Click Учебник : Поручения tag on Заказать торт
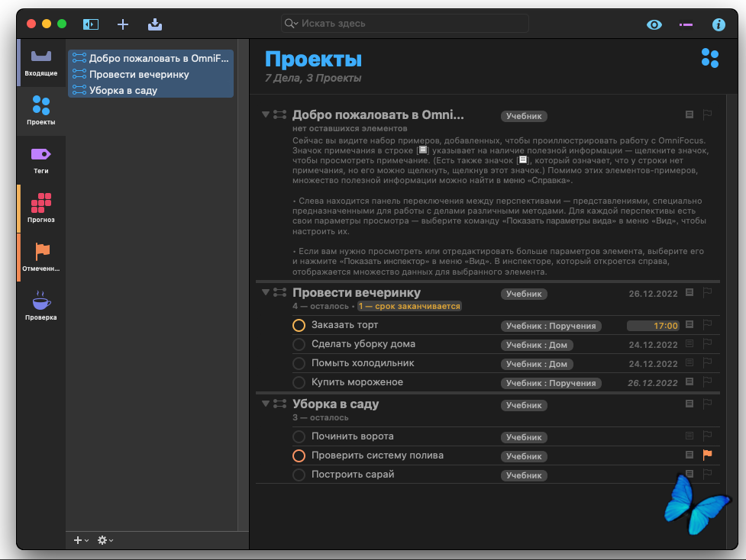The height and width of the screenshot is (560, 746). (x=551, y=326)
